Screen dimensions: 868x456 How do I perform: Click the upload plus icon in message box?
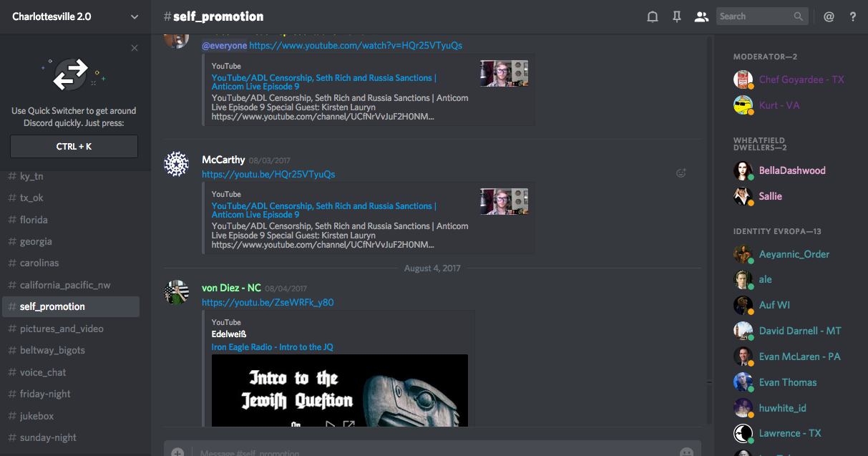(x=177, y=452)
